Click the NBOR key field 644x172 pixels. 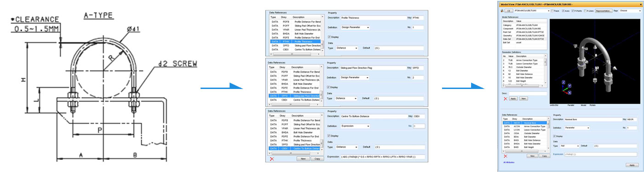click(x=632, y=119)
